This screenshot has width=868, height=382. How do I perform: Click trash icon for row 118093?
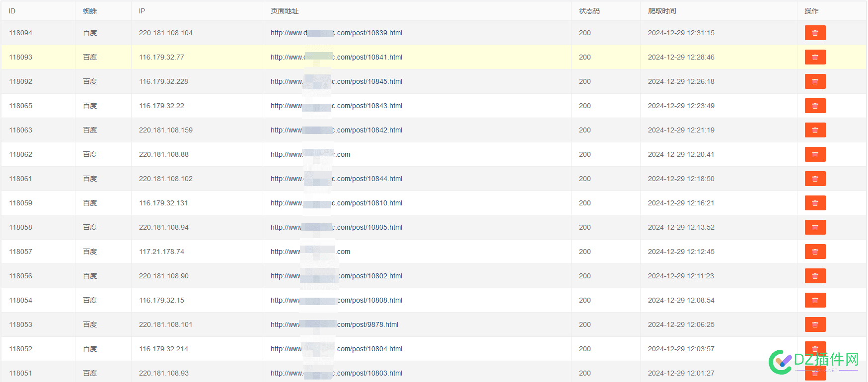click(x=815, y=57)
